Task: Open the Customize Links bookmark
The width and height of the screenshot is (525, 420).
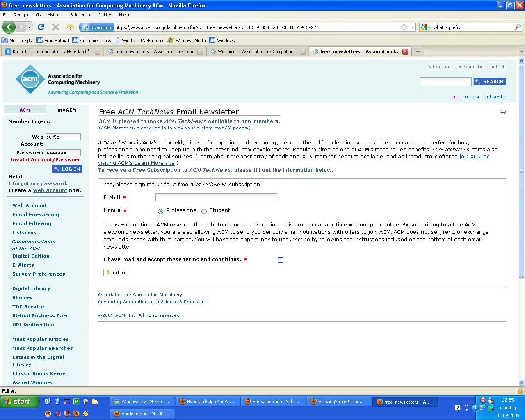Action: pyautogui.click(x=91, y=41)
